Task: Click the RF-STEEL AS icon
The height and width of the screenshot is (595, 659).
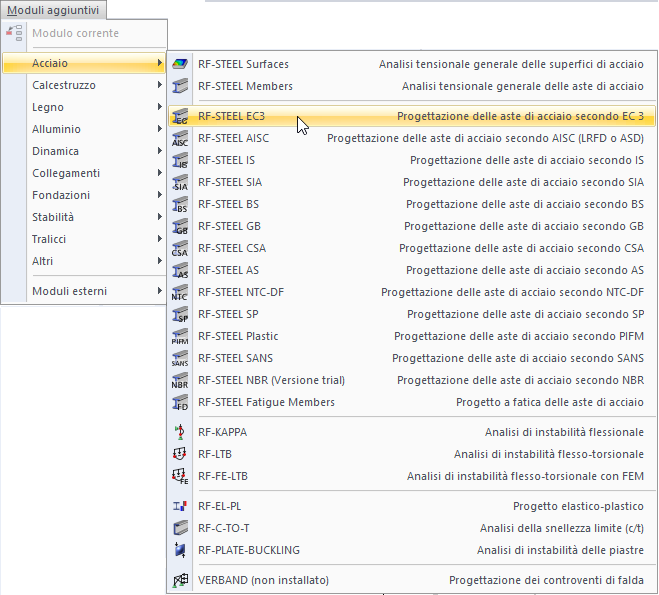Action: (180, 270)
